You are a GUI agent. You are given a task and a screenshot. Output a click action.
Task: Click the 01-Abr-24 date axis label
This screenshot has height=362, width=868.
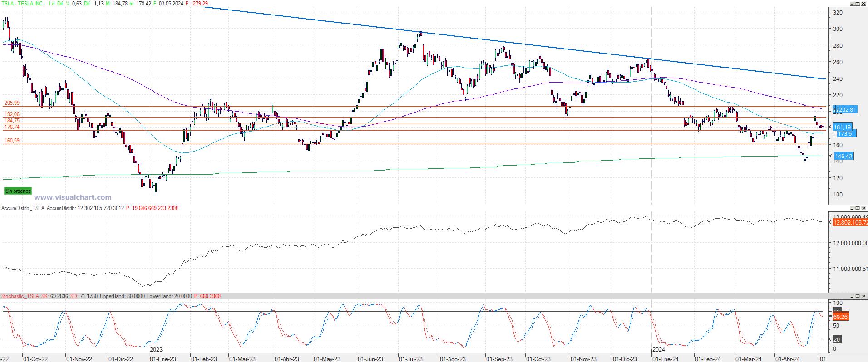788,358
